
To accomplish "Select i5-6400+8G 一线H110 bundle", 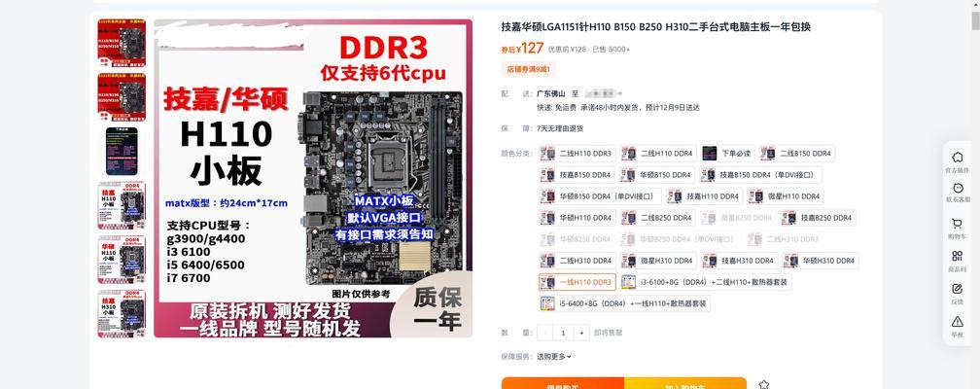I will pos(624,303).
